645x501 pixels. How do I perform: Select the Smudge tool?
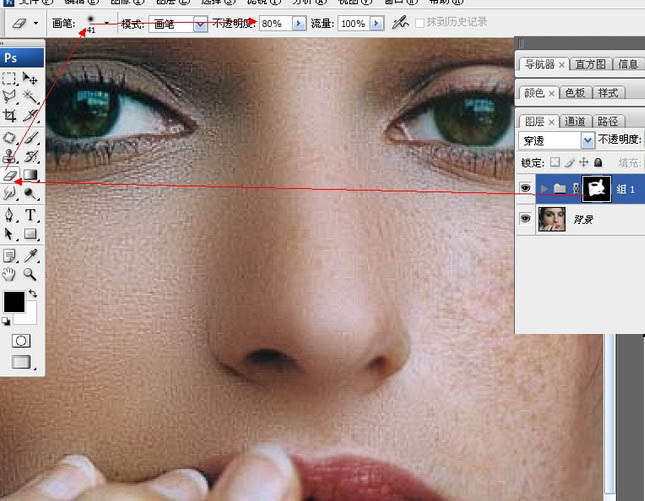[9, 193]
